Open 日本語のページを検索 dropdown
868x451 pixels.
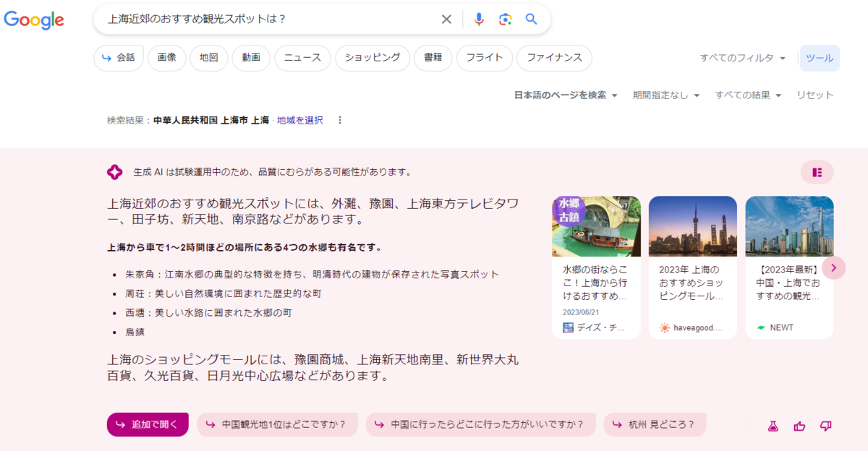pyautogui.click(x=566, y=95)
